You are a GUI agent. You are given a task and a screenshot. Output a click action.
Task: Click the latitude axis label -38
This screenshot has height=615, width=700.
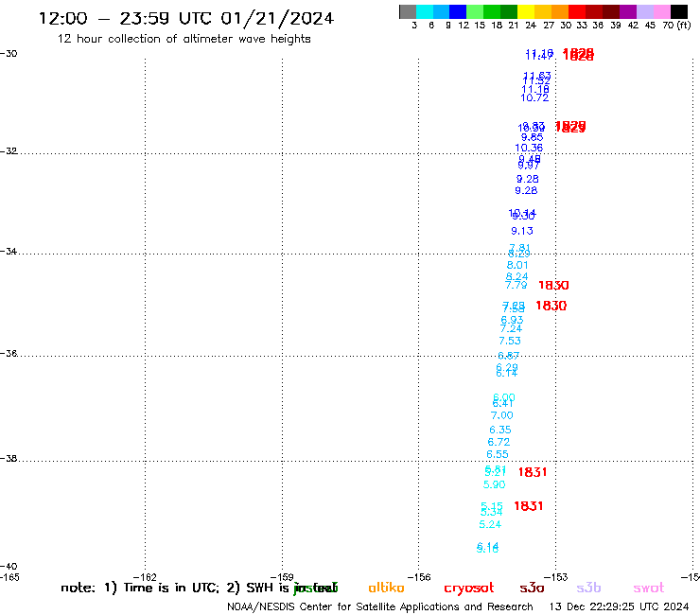click(x=9, y=459)
